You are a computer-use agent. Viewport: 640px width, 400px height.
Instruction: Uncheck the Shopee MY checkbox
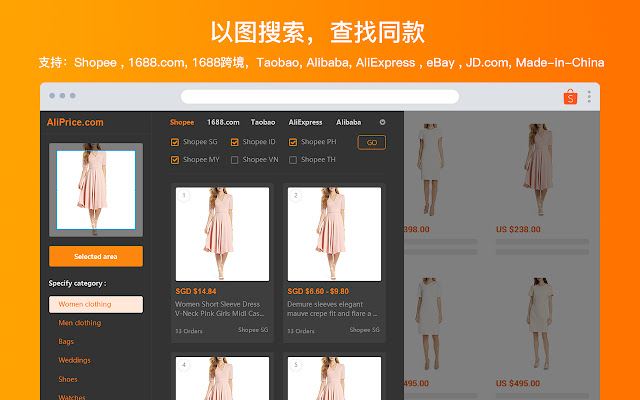coord(175,160)
